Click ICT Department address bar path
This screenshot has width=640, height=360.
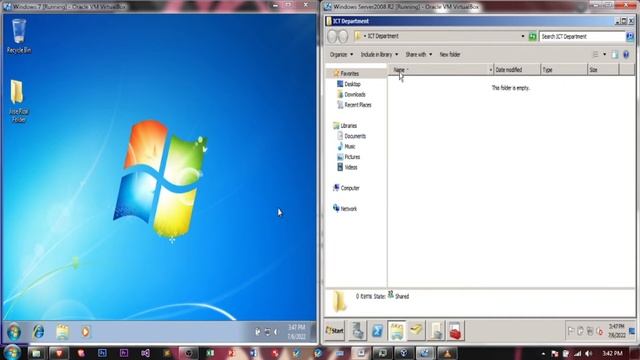click(383, 36)
